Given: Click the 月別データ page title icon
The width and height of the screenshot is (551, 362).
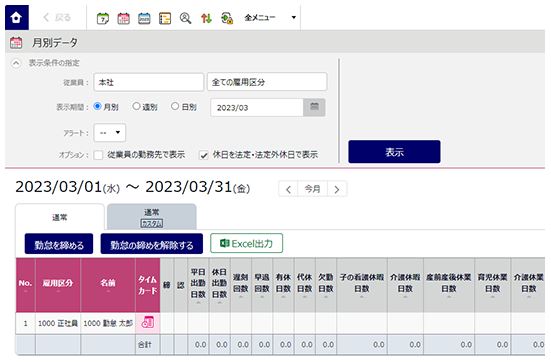Looking at the screenshot, I should pos(16,43).
